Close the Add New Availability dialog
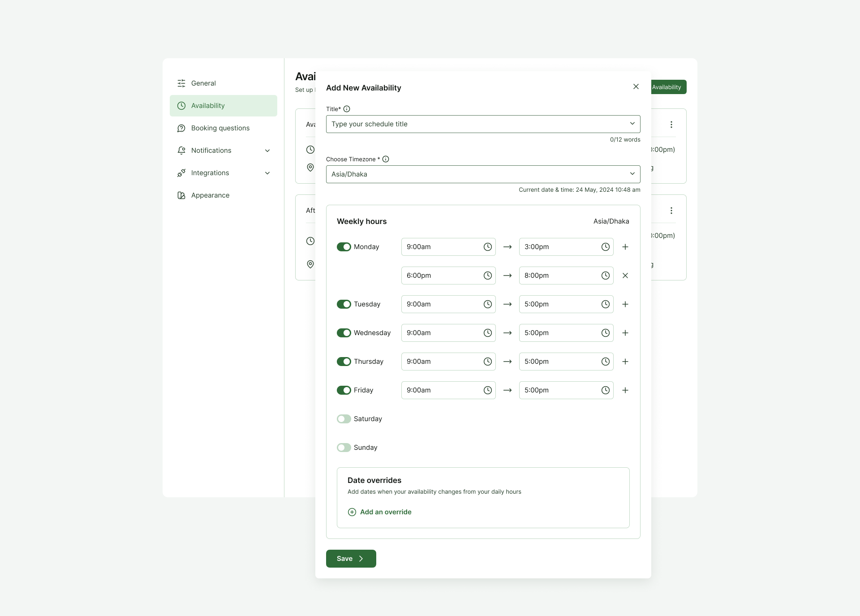Image resolution: width=860 pixels, height=616 pixels. (636, 86)
